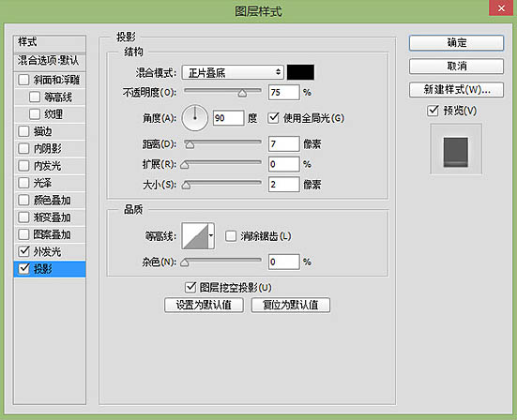
Task: Select 外发光 in styles list
Action: (50, 251)
